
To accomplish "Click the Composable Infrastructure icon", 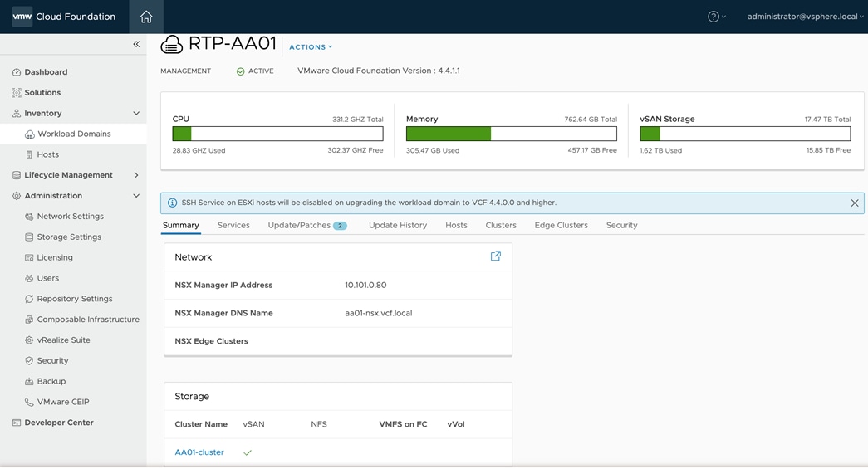I will pyautogui.click(x=29, y=319).
